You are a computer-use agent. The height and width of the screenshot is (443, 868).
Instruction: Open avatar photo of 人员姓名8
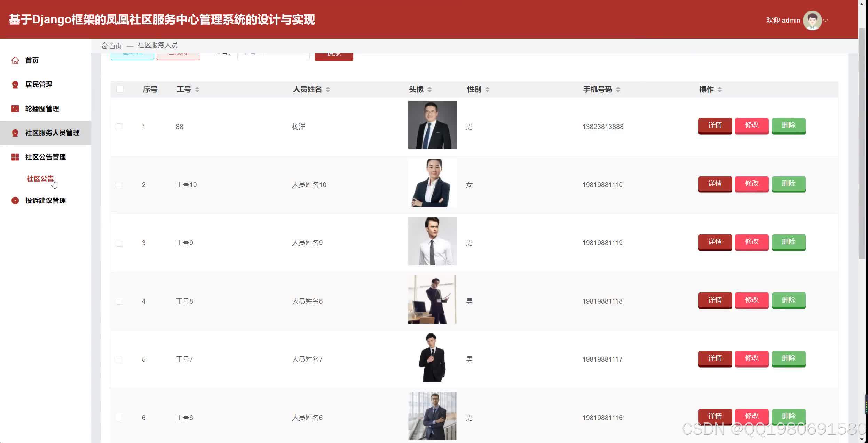(x=432, y=300)
